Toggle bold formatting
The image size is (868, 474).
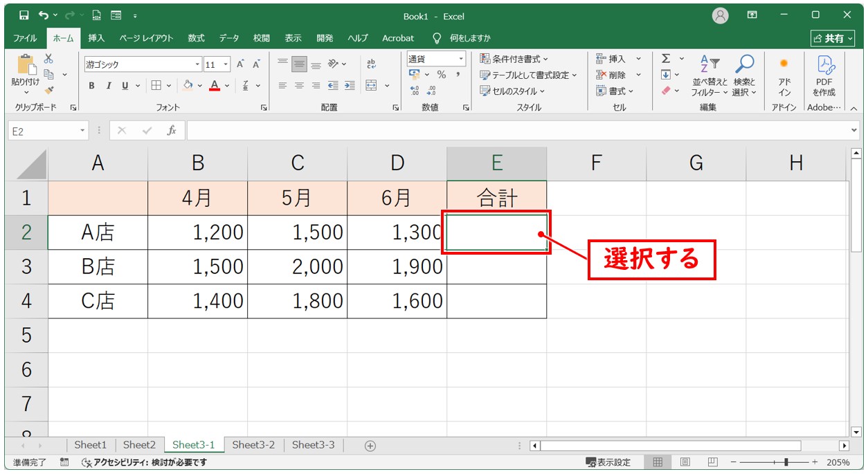(92, 86)
